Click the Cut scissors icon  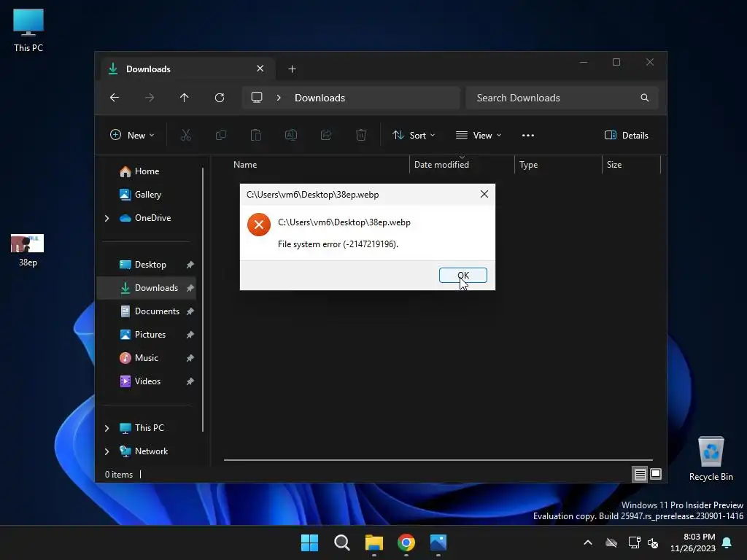point(186,135)
